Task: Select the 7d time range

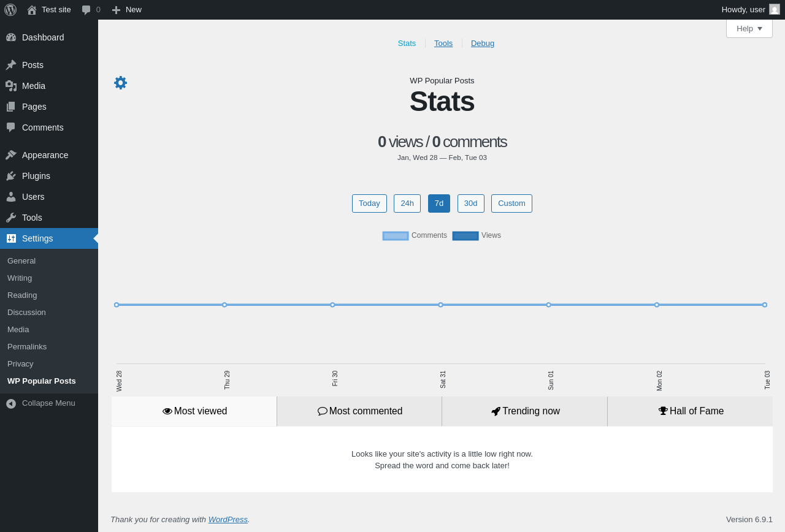Action: pos(439,203)
